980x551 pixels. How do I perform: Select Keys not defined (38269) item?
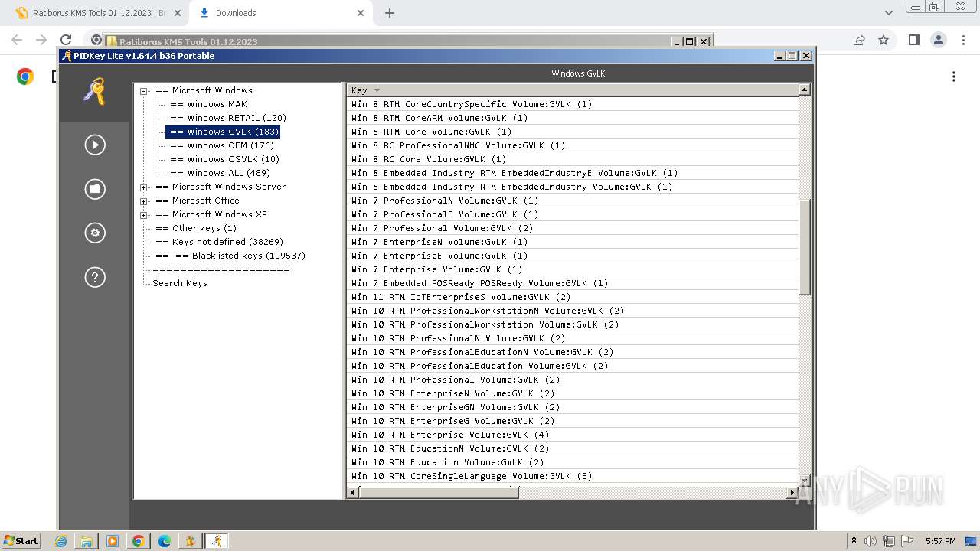tap(219, 242)
